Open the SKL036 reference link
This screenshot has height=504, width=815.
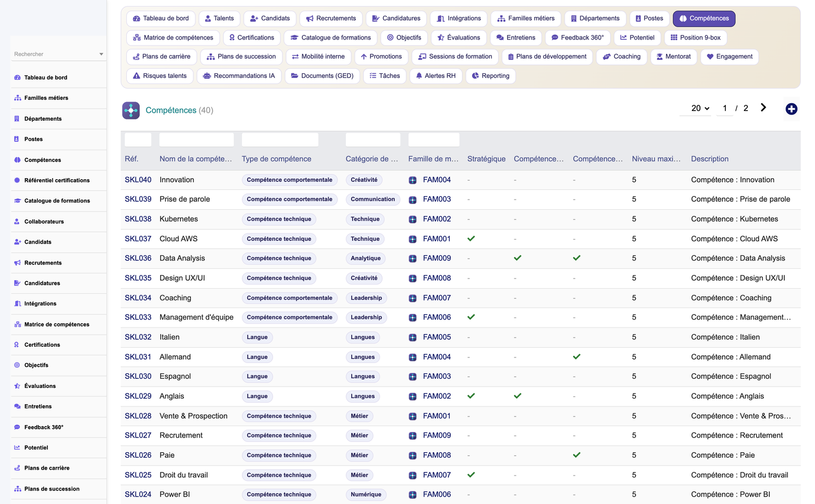(138, 258)
